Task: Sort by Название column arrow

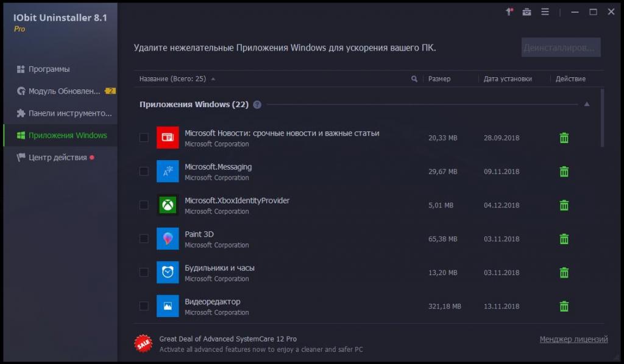Action: (213, 79)
